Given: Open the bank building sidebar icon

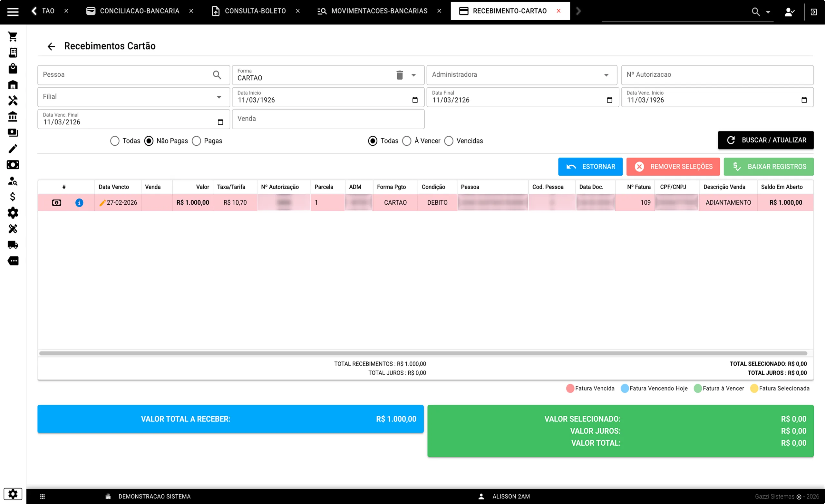Looking at the screenshot, I should click(x=13, y=117).
